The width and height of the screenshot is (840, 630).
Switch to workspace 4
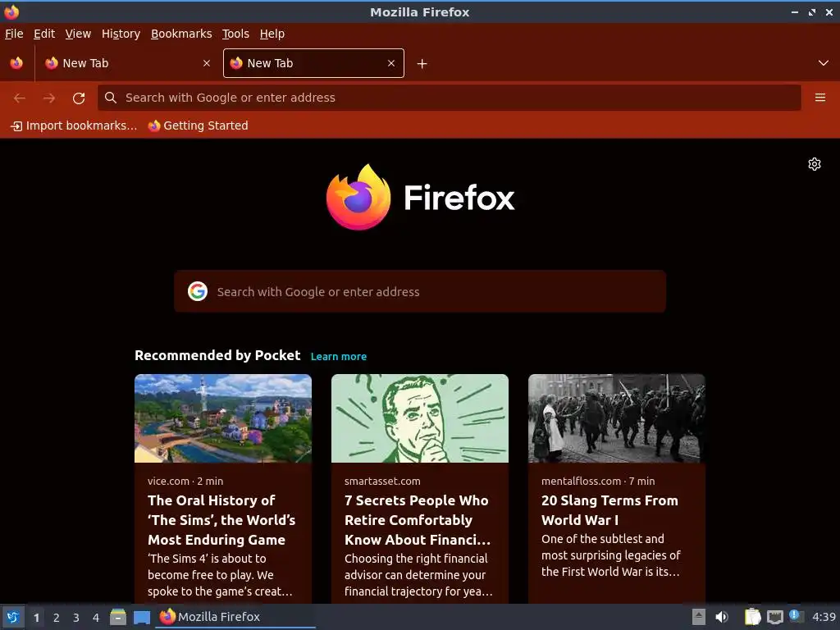[x=96, y=618]
